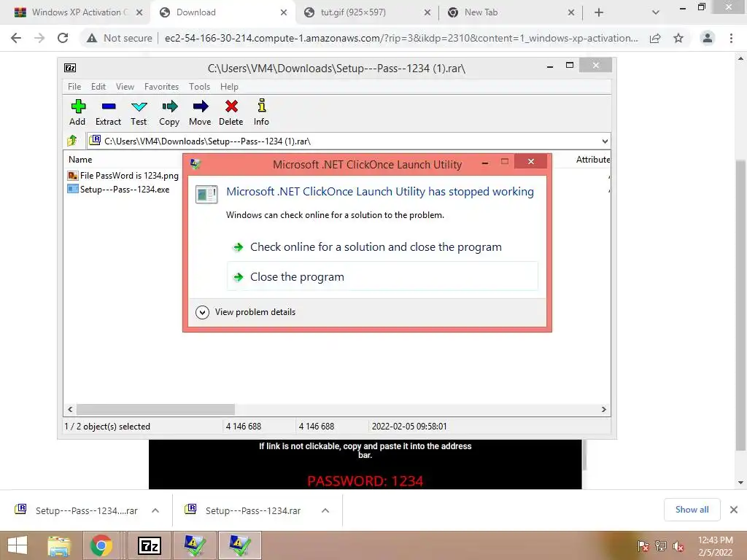Click the page vertical scrollbar down arrow
This screenshot has height=560, width=747.
pos(740,483)
